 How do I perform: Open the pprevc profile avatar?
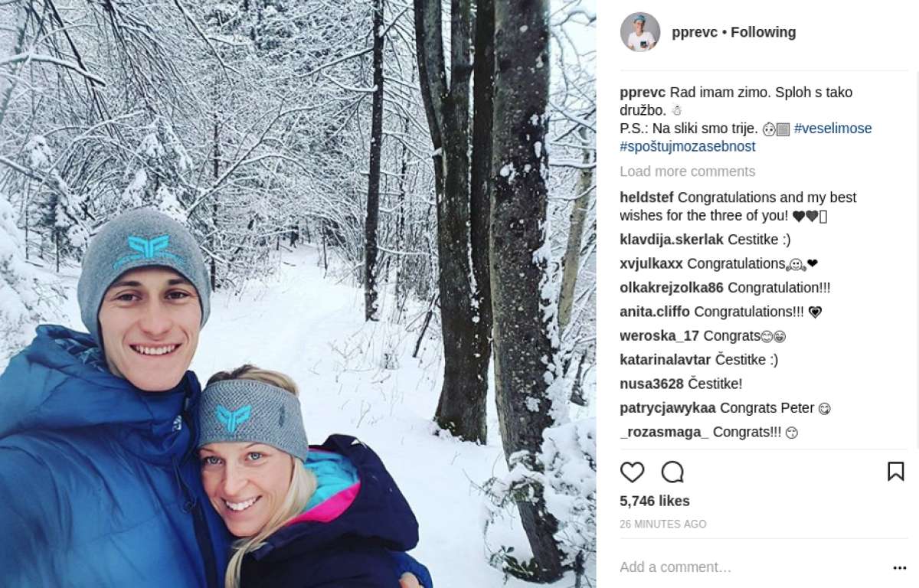(640, 32)
